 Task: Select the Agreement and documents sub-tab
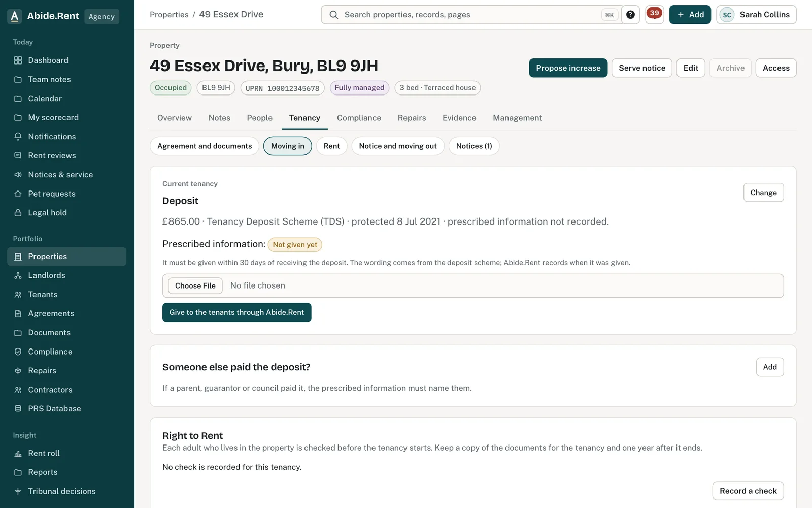coord(205,146)
